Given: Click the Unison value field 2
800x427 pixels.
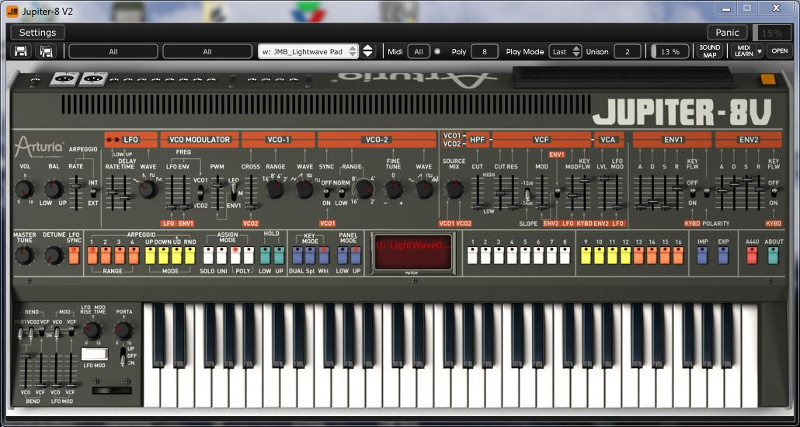Looking at the screenshot, I should click(627, 52).
